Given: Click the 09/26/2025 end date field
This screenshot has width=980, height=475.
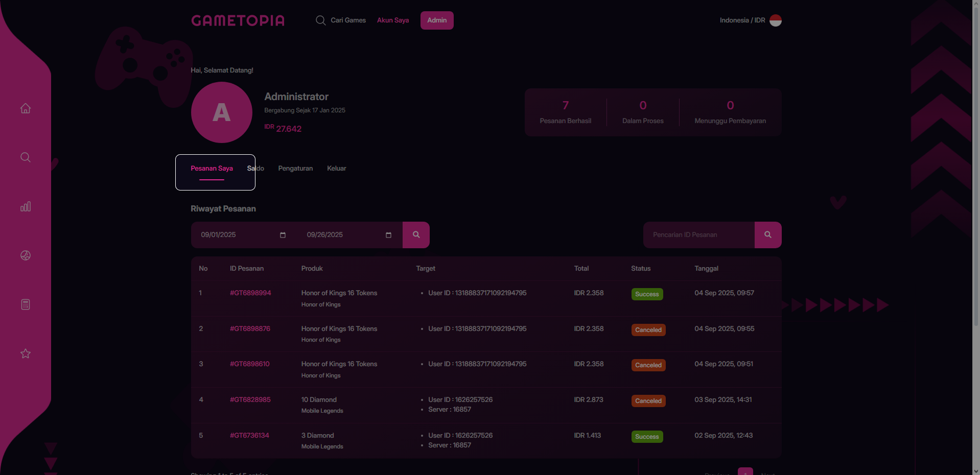Looking at the screenshot, I should pos(349,235).
